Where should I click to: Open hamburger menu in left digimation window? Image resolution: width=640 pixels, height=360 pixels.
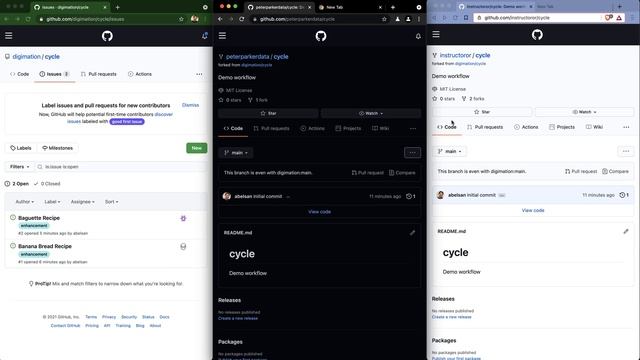pos(9,36)
